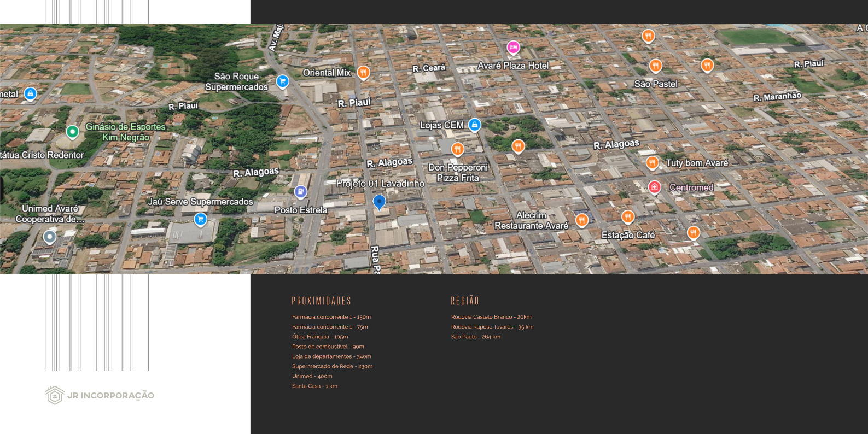
Task: Click the Don Pepperoni Pizza Frita restaurant pin
Action: [x=458, y=149]
